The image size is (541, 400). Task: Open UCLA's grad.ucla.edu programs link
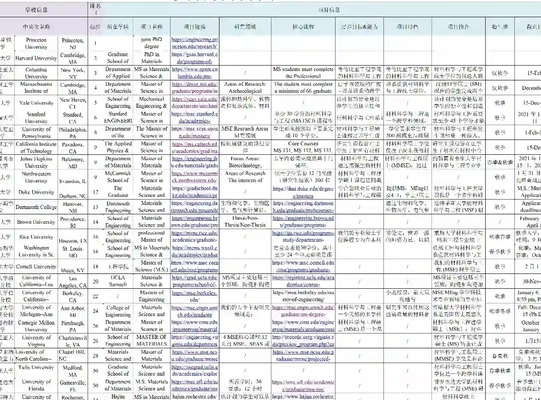click(195, 281)
